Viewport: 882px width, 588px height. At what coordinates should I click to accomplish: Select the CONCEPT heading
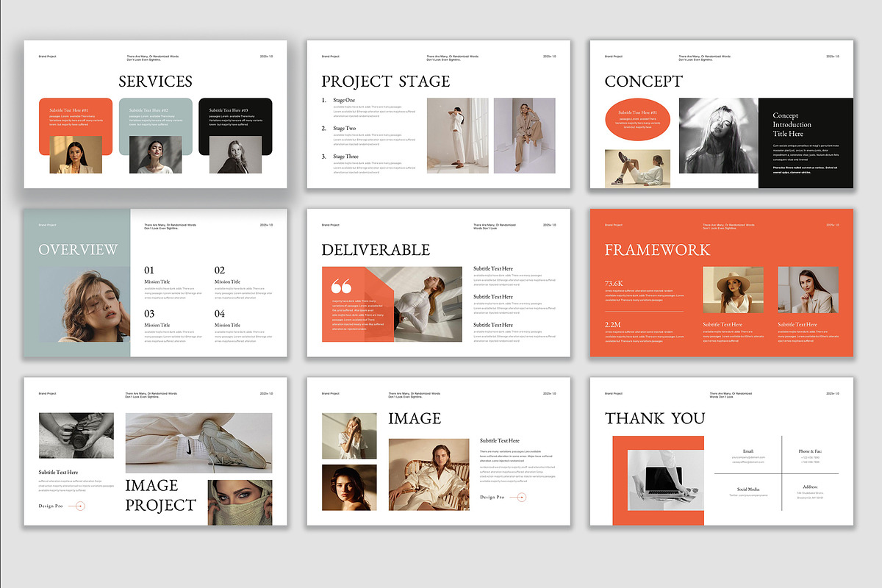tap(644, 81)
